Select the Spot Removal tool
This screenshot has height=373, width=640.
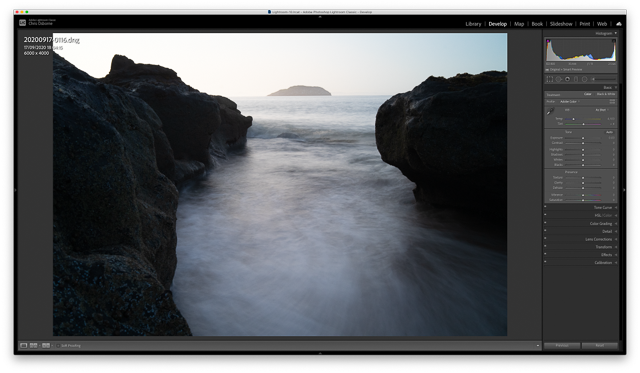(x=558, y=79)
